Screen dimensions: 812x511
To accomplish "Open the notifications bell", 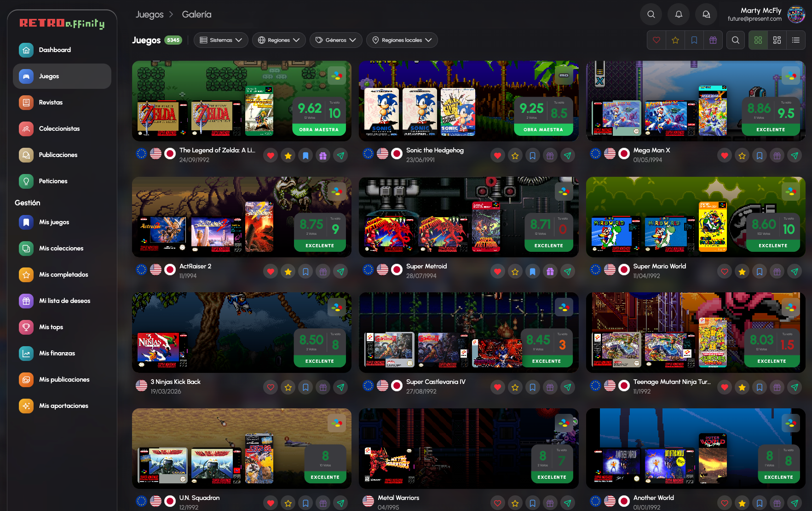I will point(678,14).
